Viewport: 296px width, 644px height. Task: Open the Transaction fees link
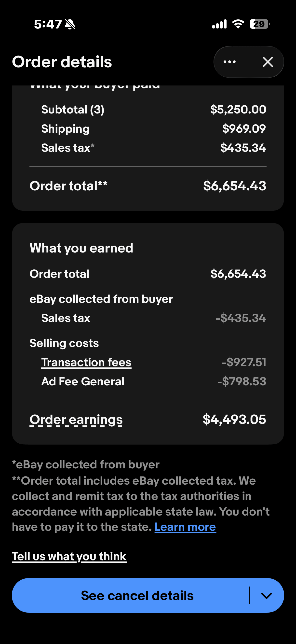(x=86, y=362)
